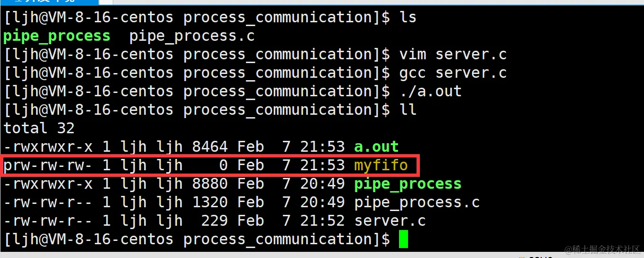The image size is (644, 258).
Task: Click the "total 32" line
Action: [39, 128]
